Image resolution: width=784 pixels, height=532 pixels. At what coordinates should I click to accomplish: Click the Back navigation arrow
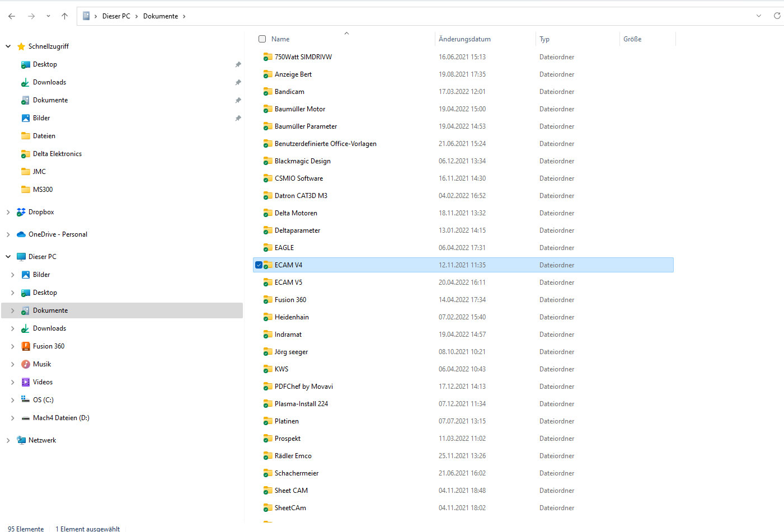(12, 16)
